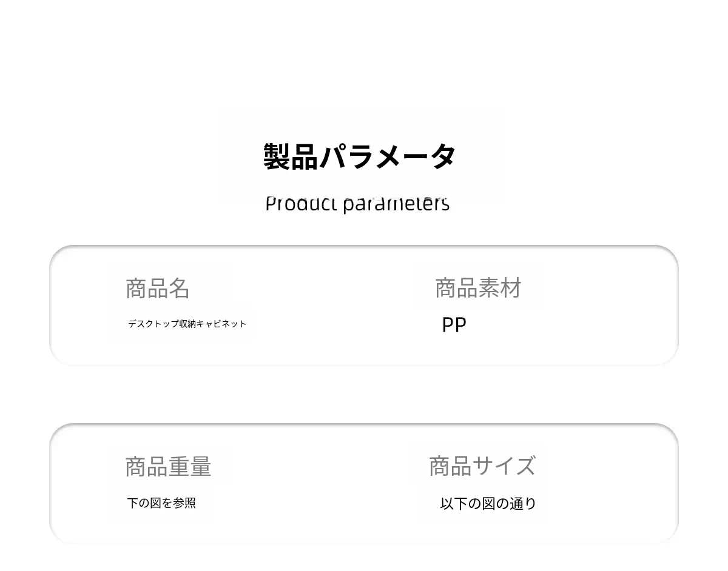Click the PP material value
728x571 pixels.
click(x=454, y=325)
